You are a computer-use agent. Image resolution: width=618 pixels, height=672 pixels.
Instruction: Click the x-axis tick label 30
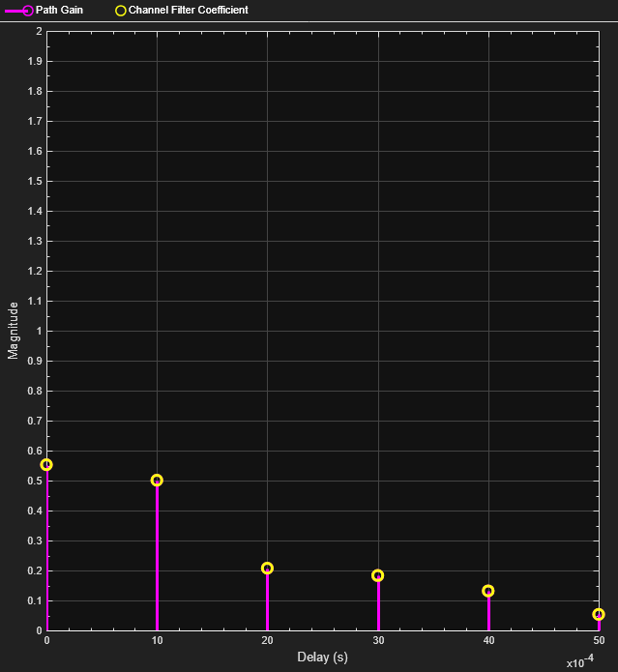(378, 640)
